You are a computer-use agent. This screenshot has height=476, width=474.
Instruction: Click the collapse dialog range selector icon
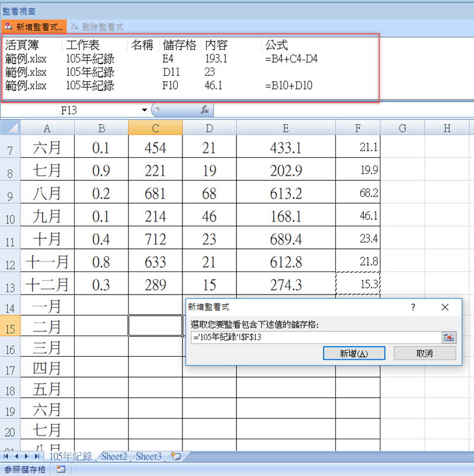coord(449,337)
